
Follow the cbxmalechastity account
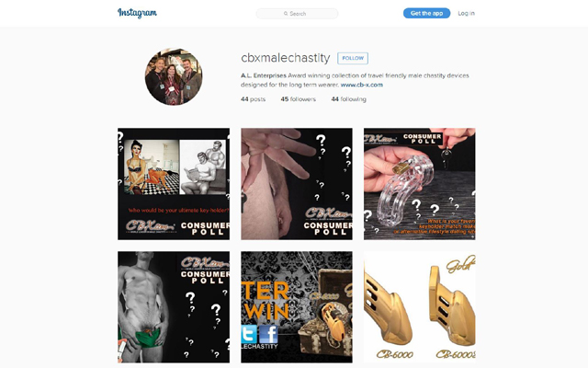click(x=353, y=58)
